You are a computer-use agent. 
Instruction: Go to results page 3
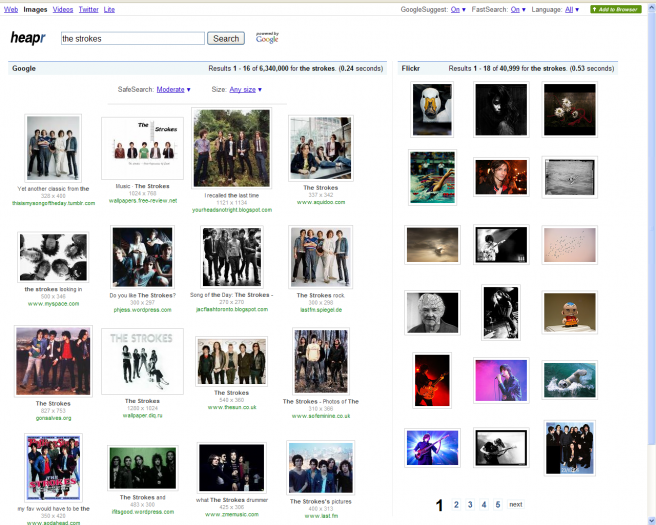coord(470,505)
